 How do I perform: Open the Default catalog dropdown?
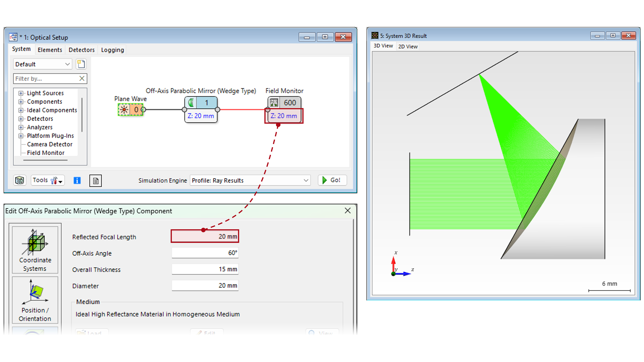point(42,64)
